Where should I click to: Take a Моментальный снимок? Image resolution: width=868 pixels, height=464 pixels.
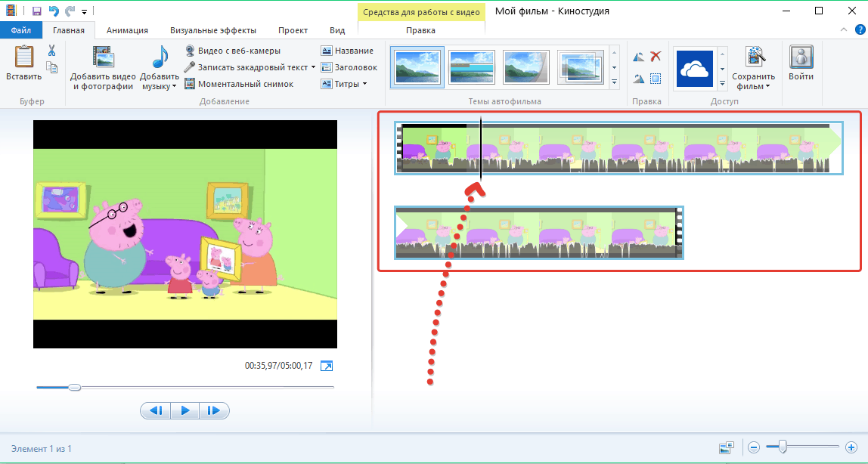[x=239, y=84]
